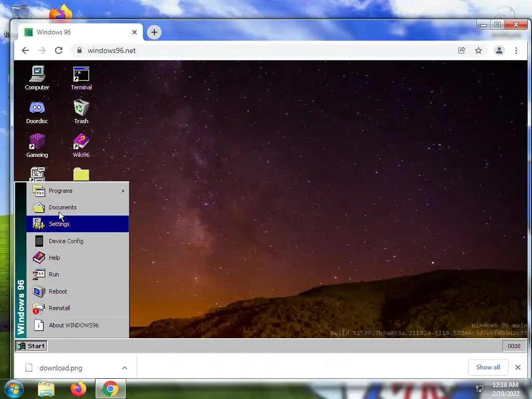Expand the Programs submenu arrow
Screen dimensions: 532x399
tap(123, 191)
